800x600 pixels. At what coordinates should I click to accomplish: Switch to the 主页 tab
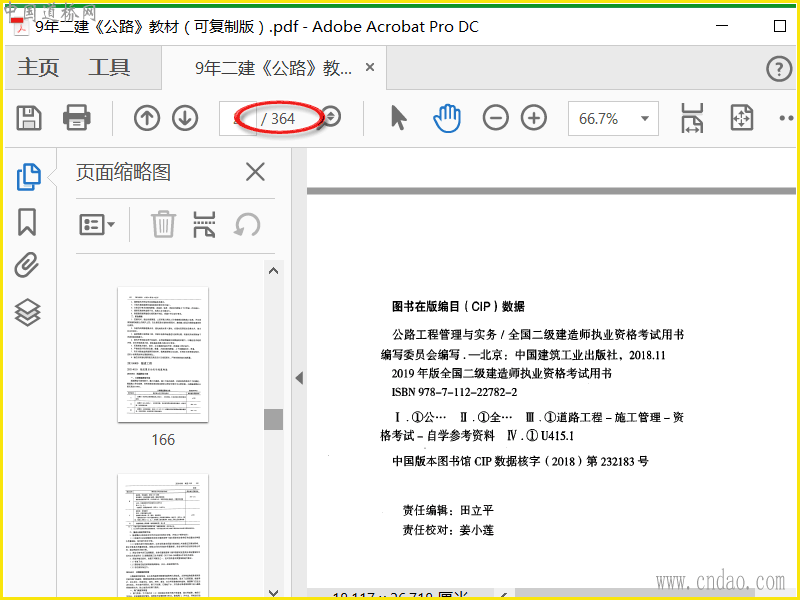point(38,67)
